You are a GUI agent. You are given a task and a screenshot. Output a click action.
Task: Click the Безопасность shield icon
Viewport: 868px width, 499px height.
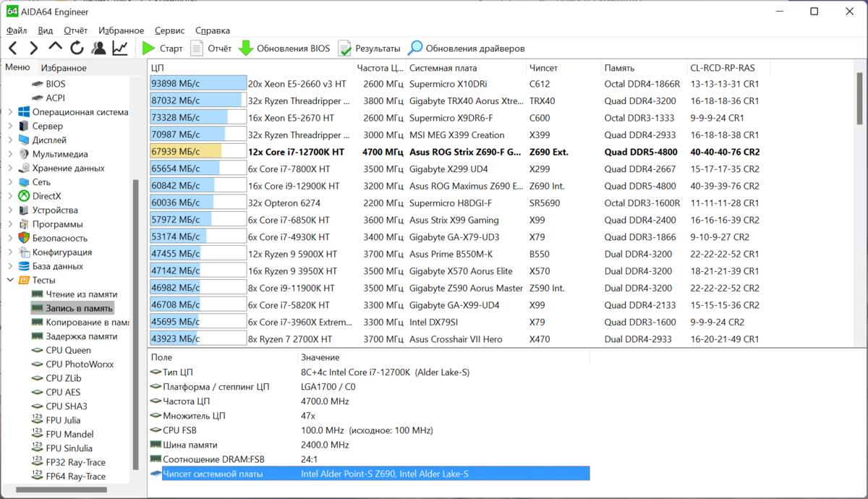coord(24,238)
